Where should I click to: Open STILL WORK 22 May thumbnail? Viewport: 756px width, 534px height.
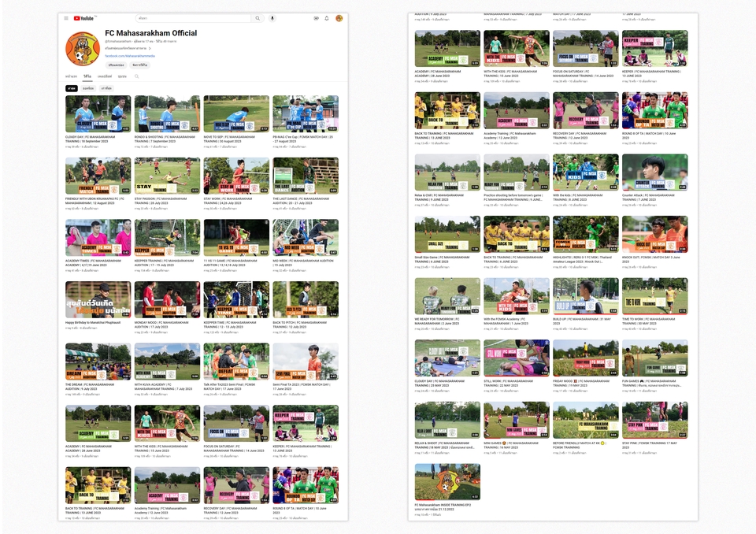[517, 358]
